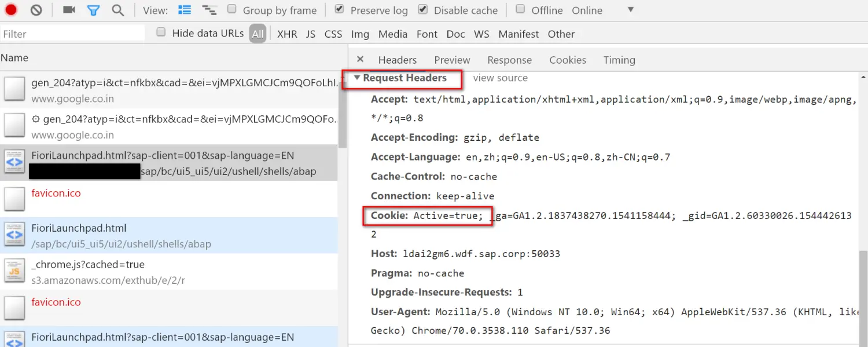Toggle capture screenshots camera icon
The height and width of the screenshot is (347, 868).
pyautogui.click(x=69, y=10)
